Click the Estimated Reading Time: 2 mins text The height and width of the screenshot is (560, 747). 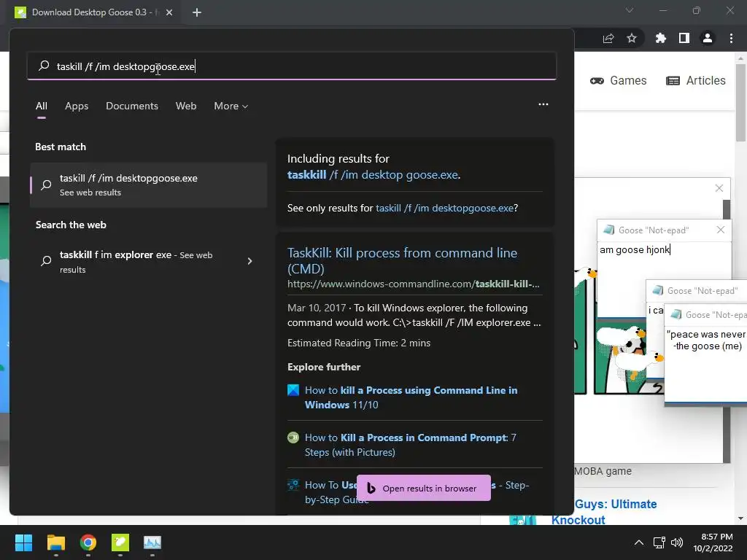(x=359, y=343)
